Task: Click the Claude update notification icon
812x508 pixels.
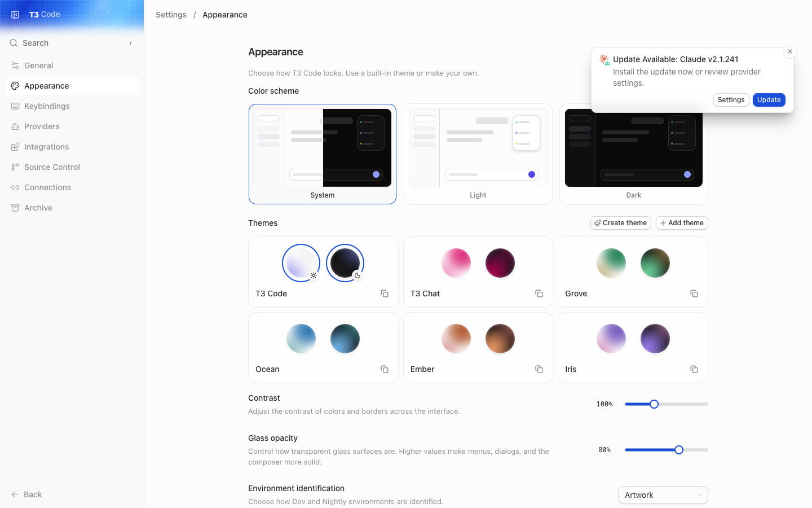Action: tap(604, 60)
